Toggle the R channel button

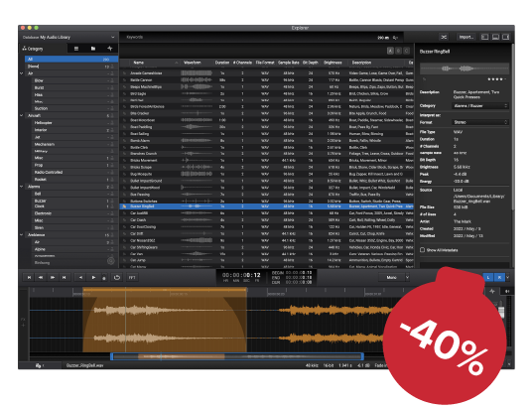499,277
